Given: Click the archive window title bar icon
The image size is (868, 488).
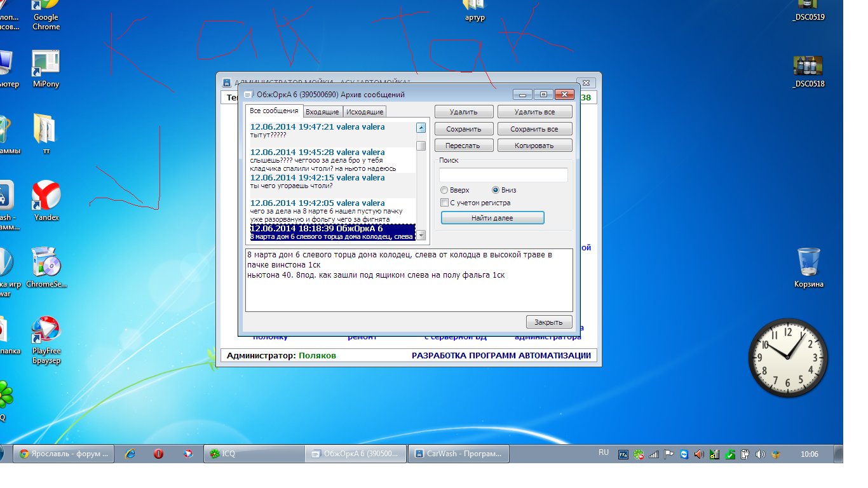Looking at the screenshot, I should [x=248, y=95].
